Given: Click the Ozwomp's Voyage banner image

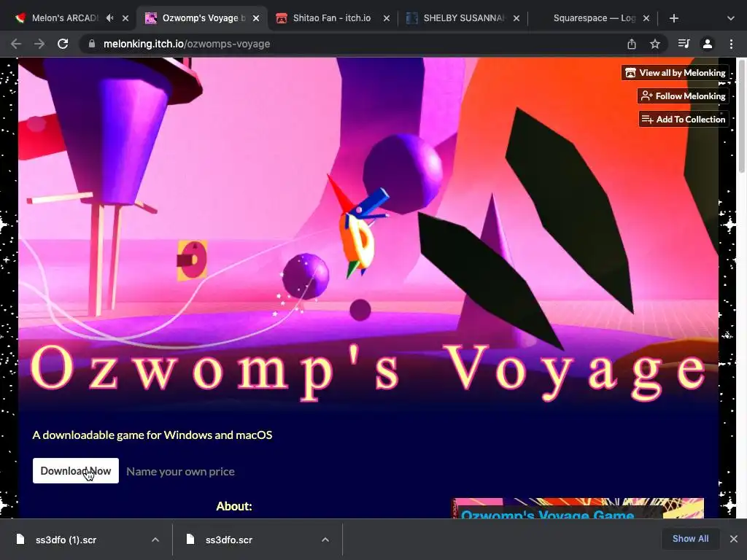Looking at the screenshot, I should pos(368,233).
